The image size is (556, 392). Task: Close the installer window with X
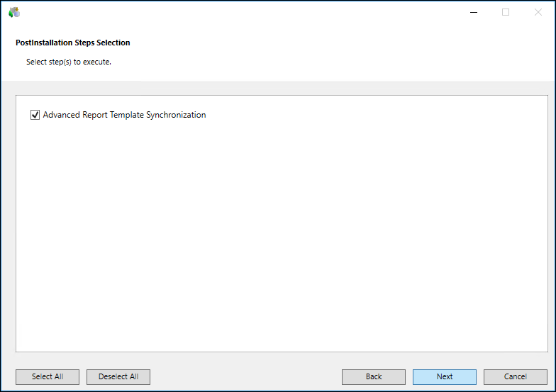point(538,12)
